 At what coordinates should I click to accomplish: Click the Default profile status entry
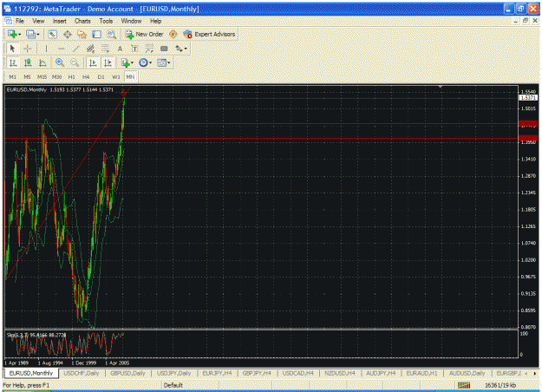coord(173,385)
